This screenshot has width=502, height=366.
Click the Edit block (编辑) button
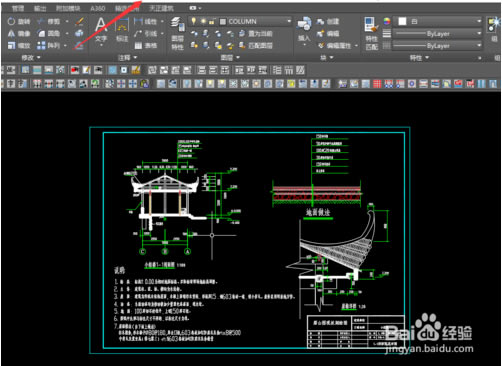[x=328, y=33]
